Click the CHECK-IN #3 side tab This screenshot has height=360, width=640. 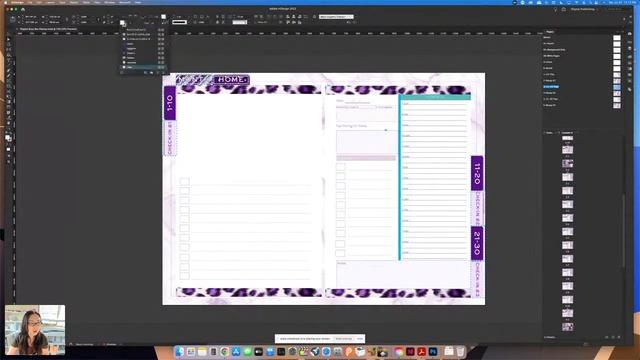[x=477, y=279]
